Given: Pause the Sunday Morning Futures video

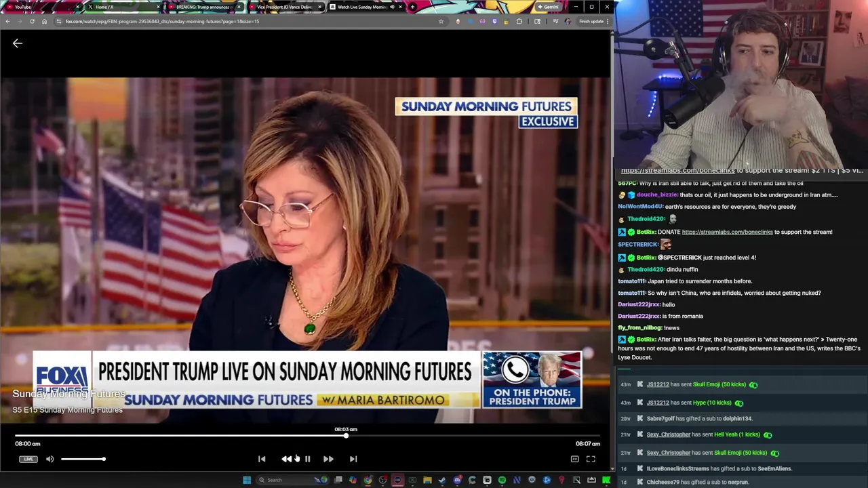Looking at the screenshot, I should pos(307,459).
